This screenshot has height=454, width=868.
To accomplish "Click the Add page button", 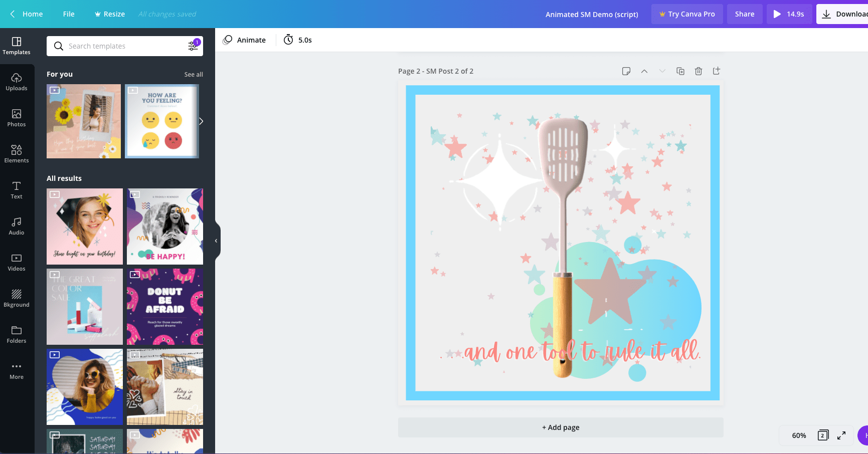I will [x=561, y=427].
